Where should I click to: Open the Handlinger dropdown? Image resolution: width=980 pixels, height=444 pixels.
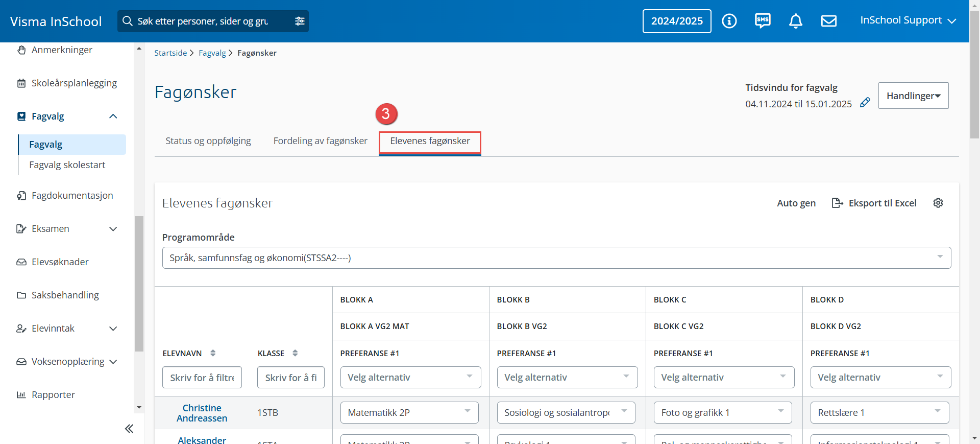click(913, 96)
